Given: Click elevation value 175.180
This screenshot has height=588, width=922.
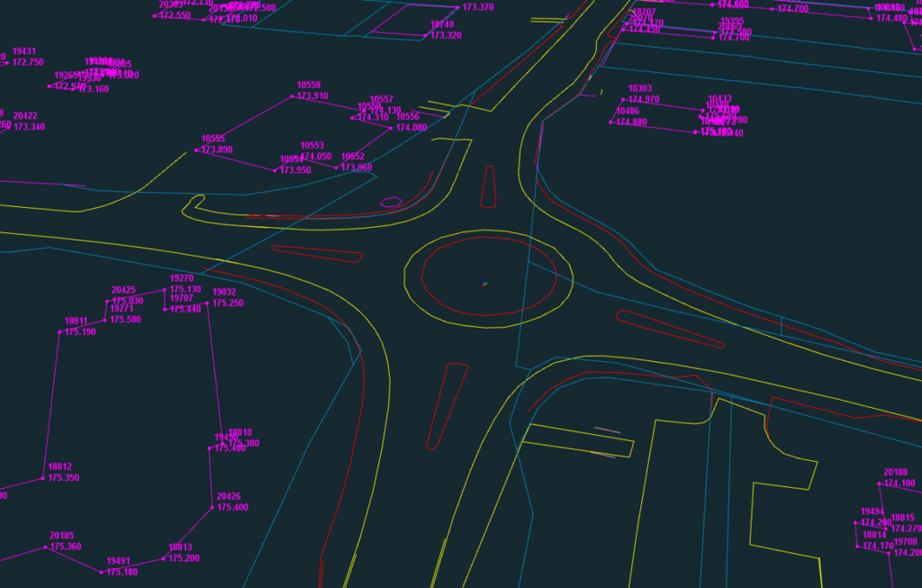Looking at the screenshot, I should click(x=122, y=572).
